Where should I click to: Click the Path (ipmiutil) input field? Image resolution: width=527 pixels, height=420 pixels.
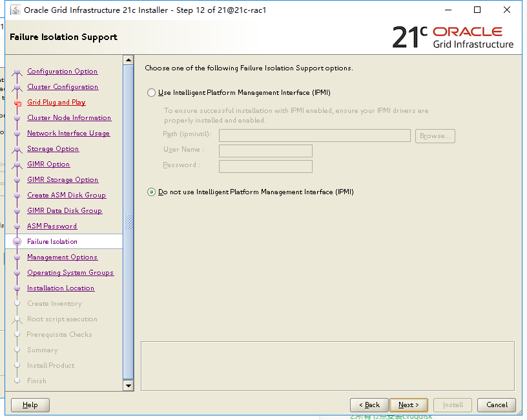(x=315, y=135)
